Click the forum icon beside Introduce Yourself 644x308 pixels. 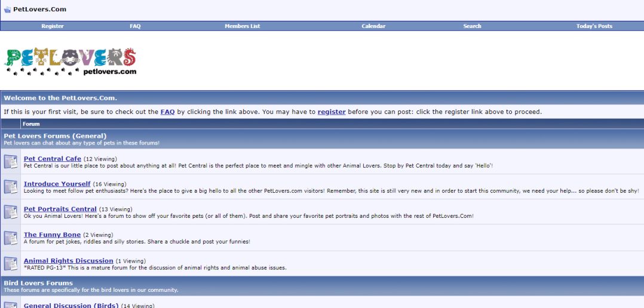[x=11, y=187]
